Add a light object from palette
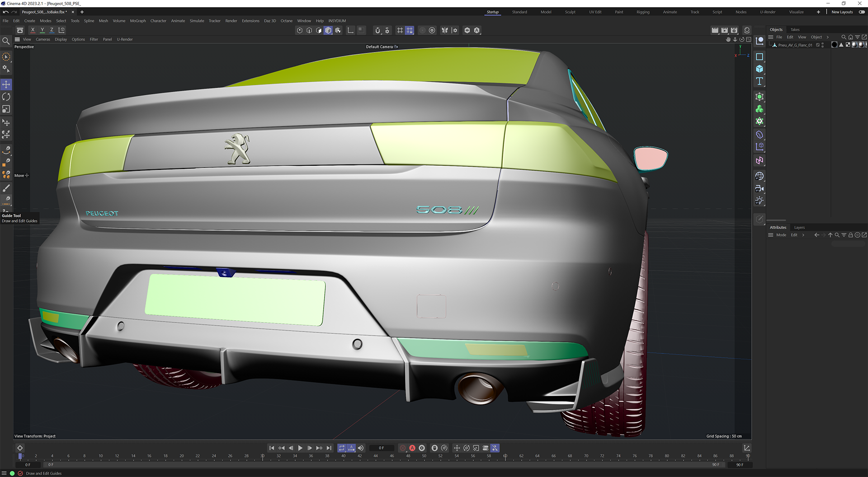 pos(759,201)
